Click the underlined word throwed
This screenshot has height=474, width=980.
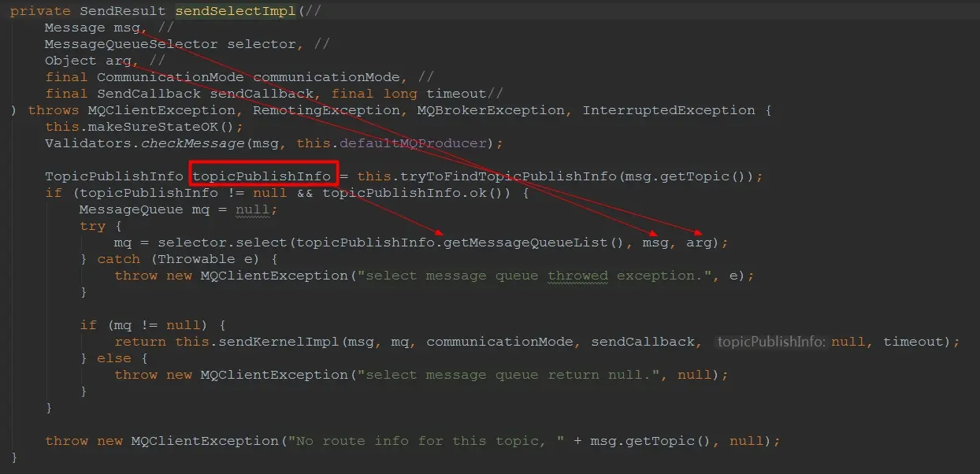[x=578, y=276]
